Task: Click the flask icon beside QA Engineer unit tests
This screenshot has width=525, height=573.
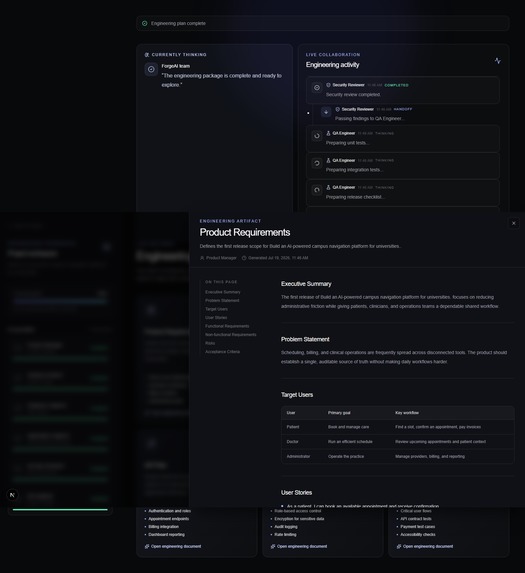Action: click(x=328, y=133)
